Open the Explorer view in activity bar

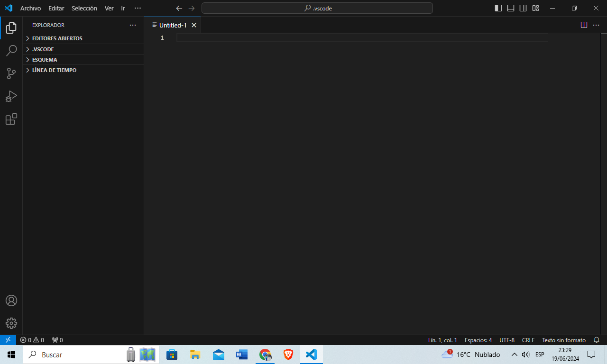[x=11, y=27]
